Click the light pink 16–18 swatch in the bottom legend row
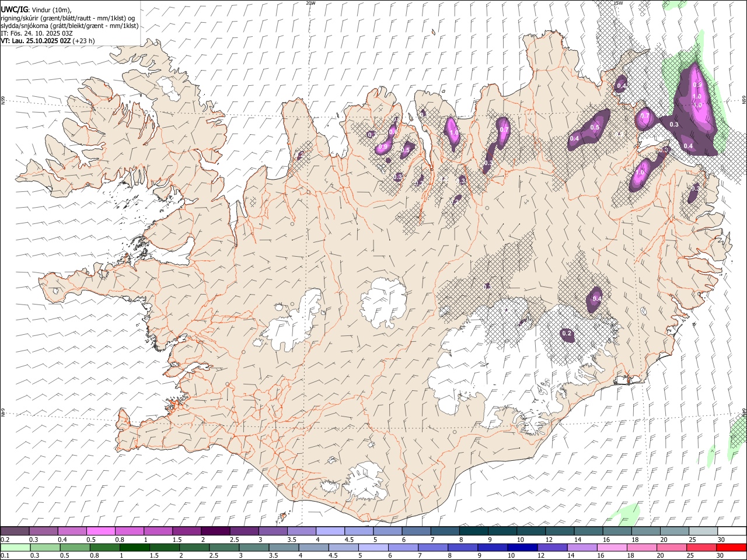Image resolution: width=747 pixels, height=560 pixels. (612, 547)
